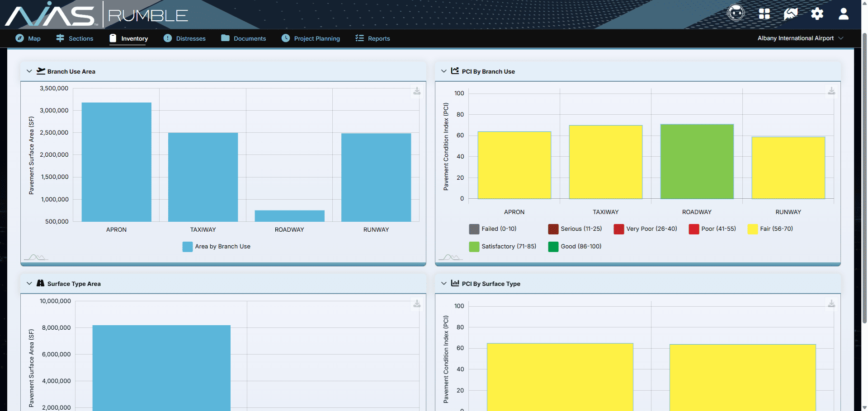This screenshot has height=411, width=868.
Task: Select the Inventory tab
Action: click(x=129, y=38)
